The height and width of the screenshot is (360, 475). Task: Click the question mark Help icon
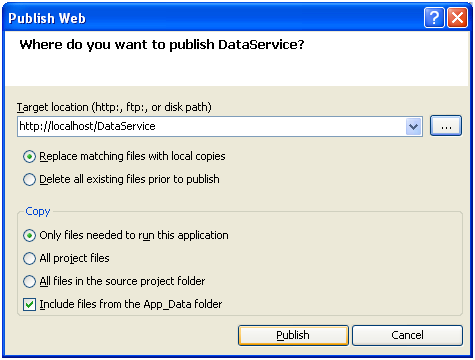pyautogui.click(x=434, y=18)
